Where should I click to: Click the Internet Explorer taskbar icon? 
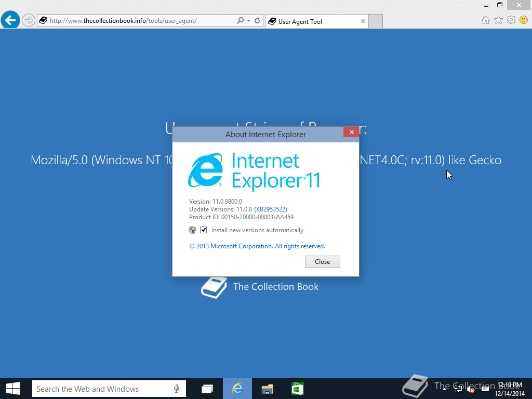coord(237,389)
